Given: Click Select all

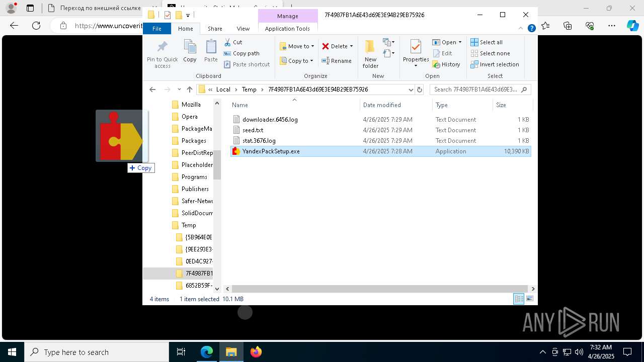Looking at the screenshot, I should 487,42.
